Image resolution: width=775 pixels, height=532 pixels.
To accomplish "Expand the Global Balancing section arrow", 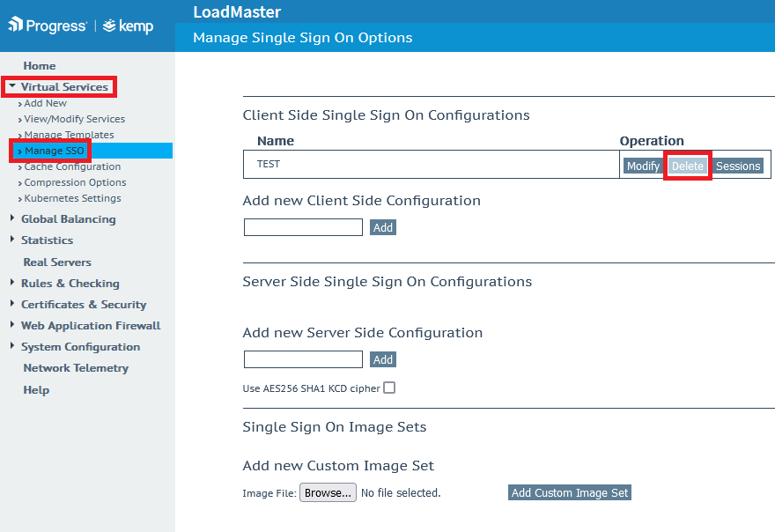I will (12, 218).
